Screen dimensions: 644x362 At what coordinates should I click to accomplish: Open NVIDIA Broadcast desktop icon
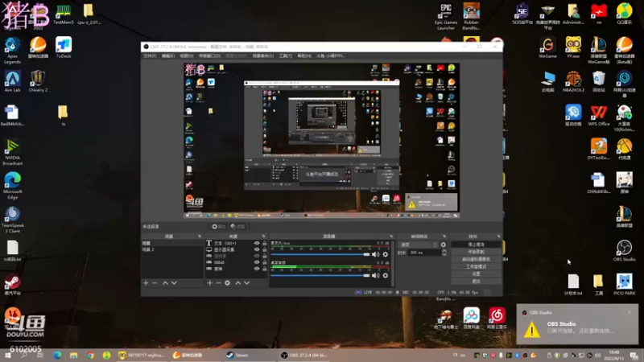point(12,152)
